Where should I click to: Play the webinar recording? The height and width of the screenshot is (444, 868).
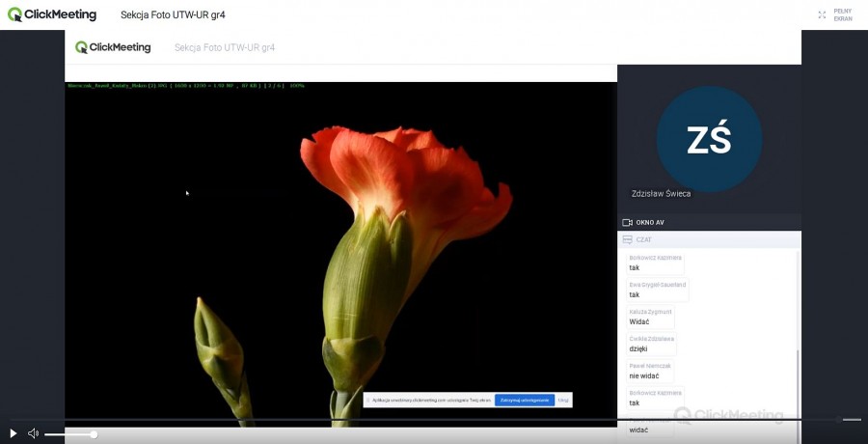[14, 433]
